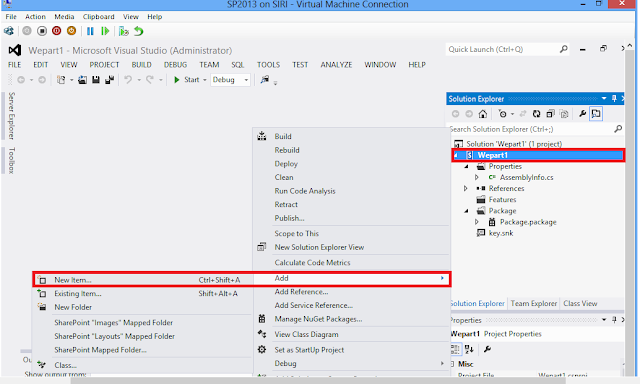Open Solution Explorer window options dropdown
Viewport: 640px width, 384px height.
click(604, 98)
